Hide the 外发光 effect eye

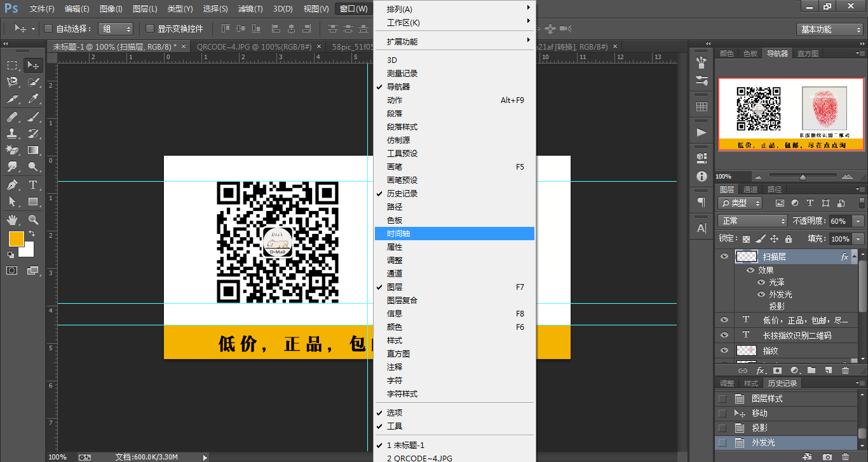tap(761, 294)
